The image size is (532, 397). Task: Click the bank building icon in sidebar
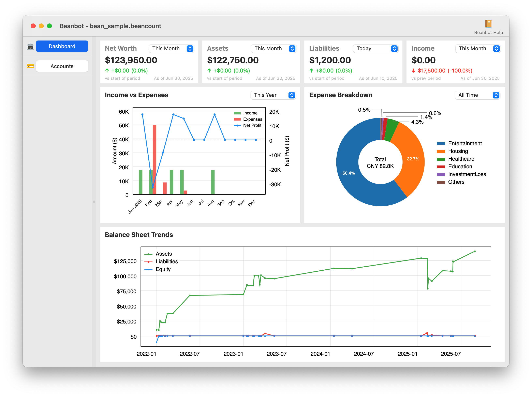(30, 46)
